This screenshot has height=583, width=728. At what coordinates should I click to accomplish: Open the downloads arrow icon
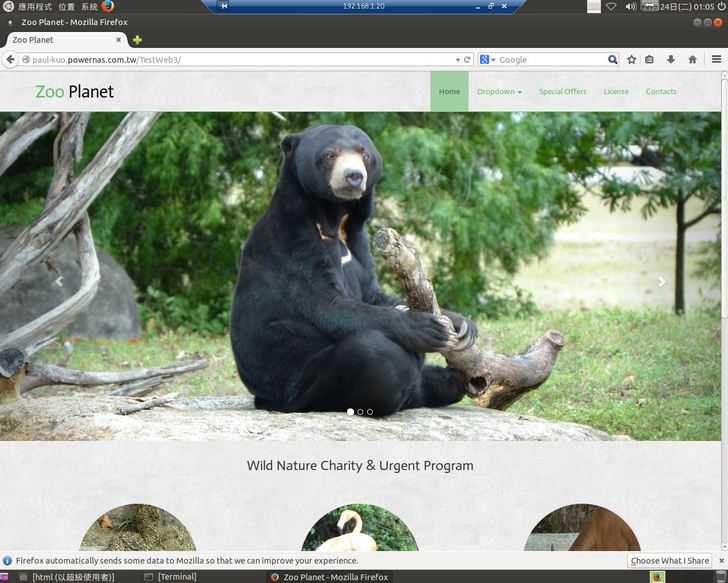coord(671,59)
